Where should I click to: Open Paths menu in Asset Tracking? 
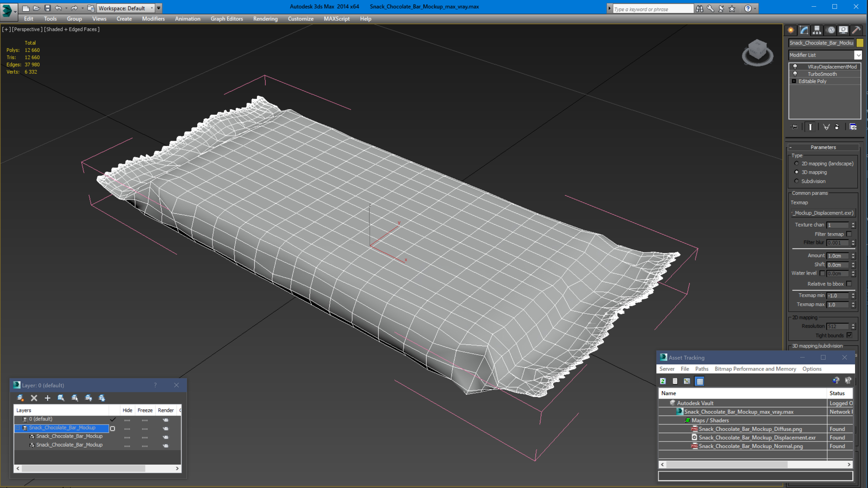point(702,369)
